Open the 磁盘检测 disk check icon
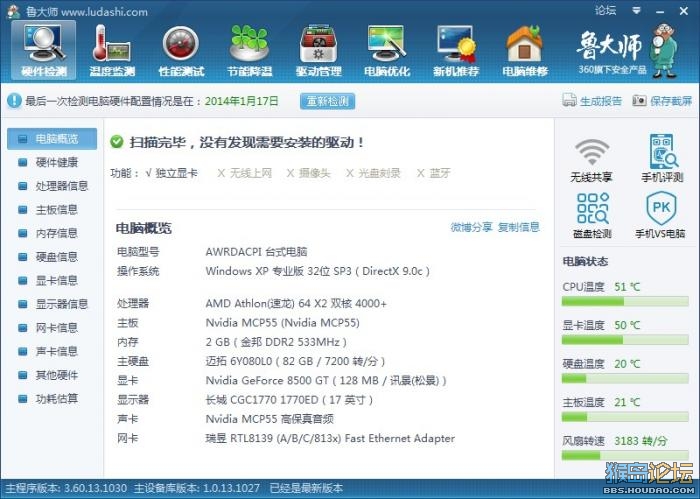This screenshot has width=700, height=499. (x=592, y=215)
